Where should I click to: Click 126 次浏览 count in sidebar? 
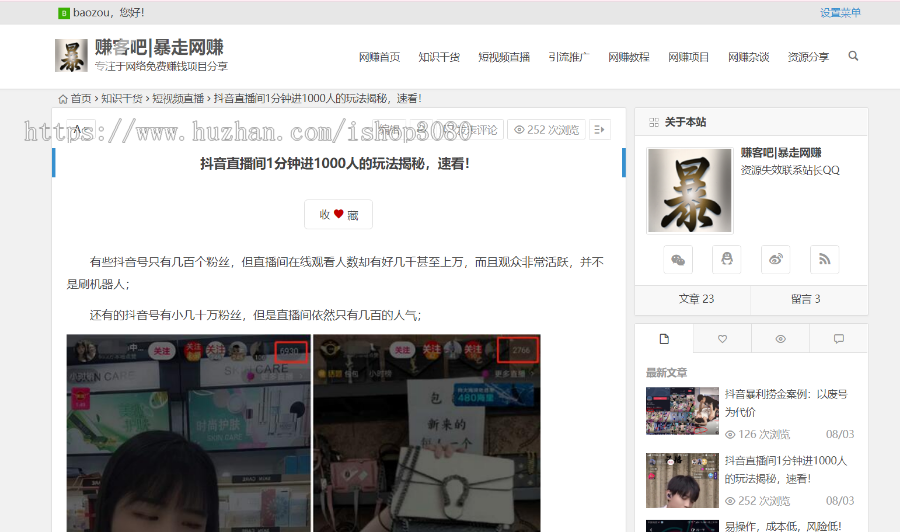pyautogui.click(x=758, y=434)
